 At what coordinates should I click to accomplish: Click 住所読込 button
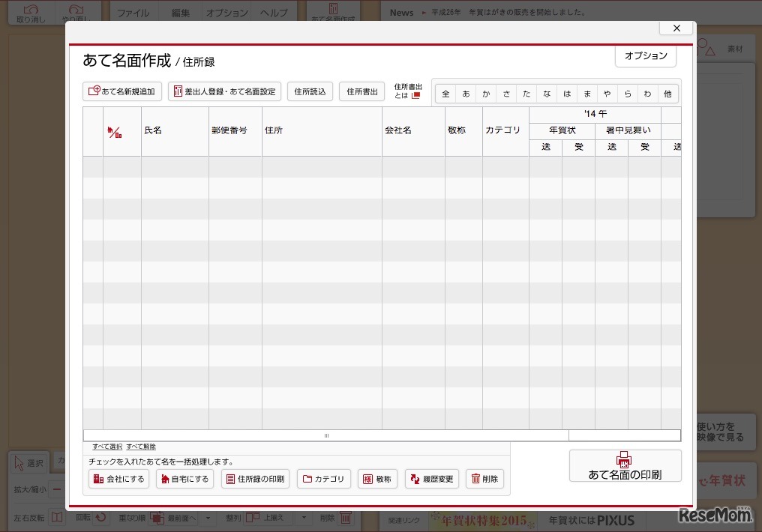[310, 91]
